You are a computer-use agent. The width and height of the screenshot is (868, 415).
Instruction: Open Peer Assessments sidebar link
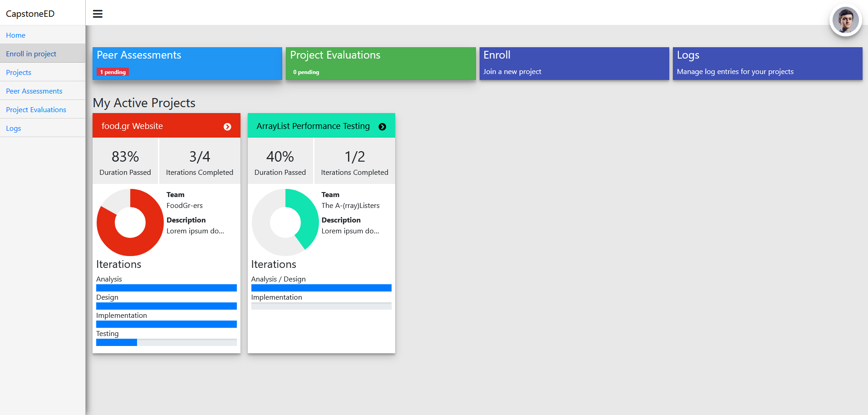pos(34,91)
